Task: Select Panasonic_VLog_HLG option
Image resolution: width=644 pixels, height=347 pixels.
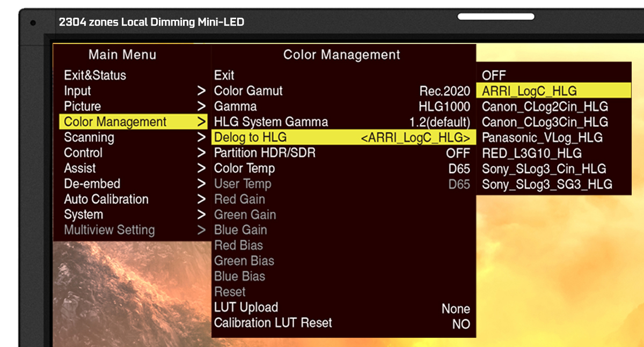Action: point(542,138)
